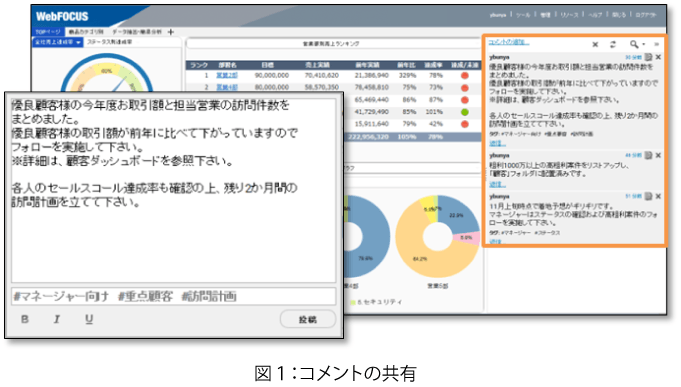This screenshot has width=681, height=387.
Task: Click ログアウト in the header
Action: click(x=645, y=15)
